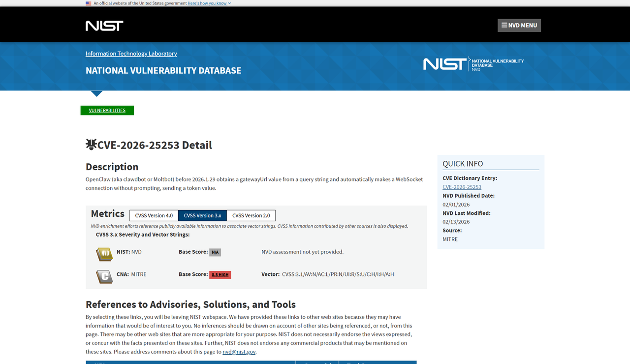Screen dimensions: 630x364
Task: Expand the "Here's how you know" disclosure
Action: point(209,3)
